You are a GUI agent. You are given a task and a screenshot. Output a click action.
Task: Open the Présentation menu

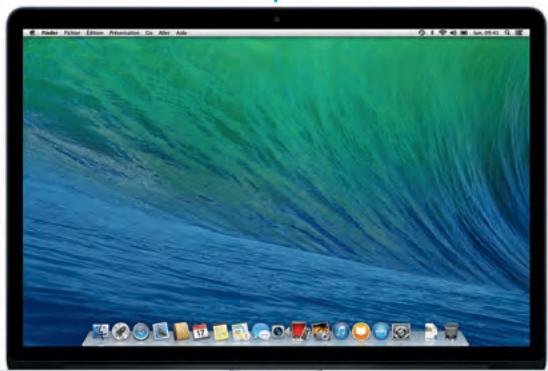click(x=124, y=33)
